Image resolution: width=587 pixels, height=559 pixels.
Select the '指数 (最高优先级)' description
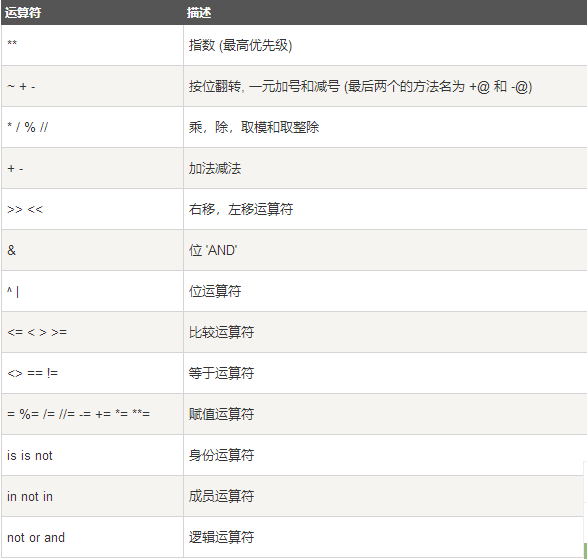pos(240,45)
